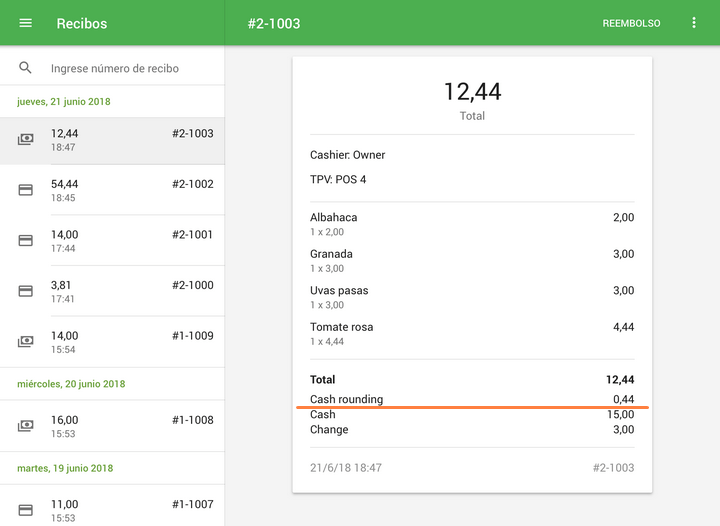Click the search magnifier icon
The width and height of the screenshot is (720, 526).
[26, 68]
